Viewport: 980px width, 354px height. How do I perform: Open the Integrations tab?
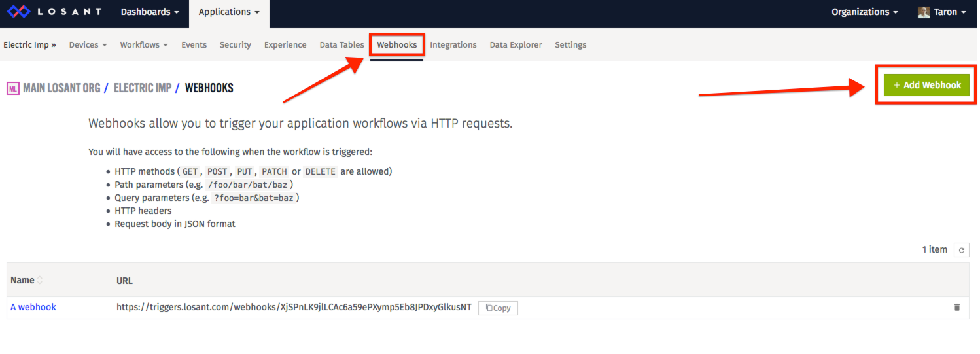click(x=453, y=45)
